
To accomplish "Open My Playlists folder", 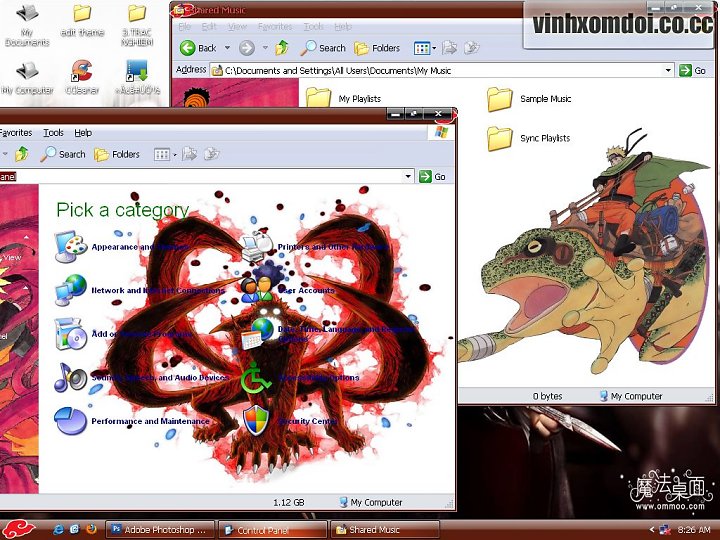I will [343, 98].
